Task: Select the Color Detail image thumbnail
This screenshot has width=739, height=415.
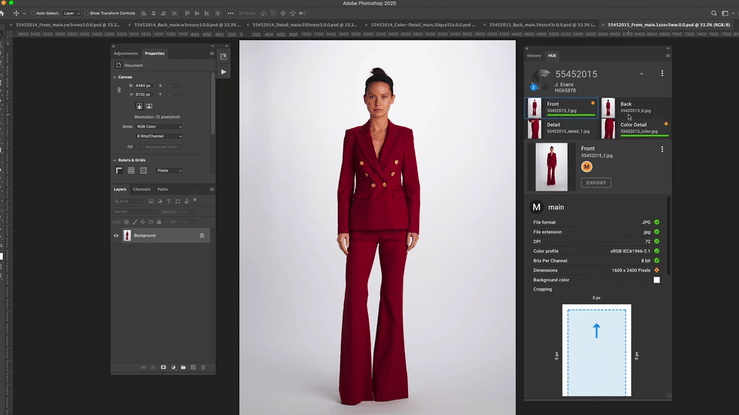Action: click(x=608, y=128)
